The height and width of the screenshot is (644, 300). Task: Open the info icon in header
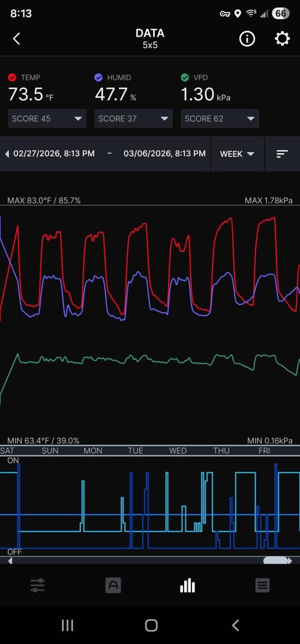tap(247, 39)
